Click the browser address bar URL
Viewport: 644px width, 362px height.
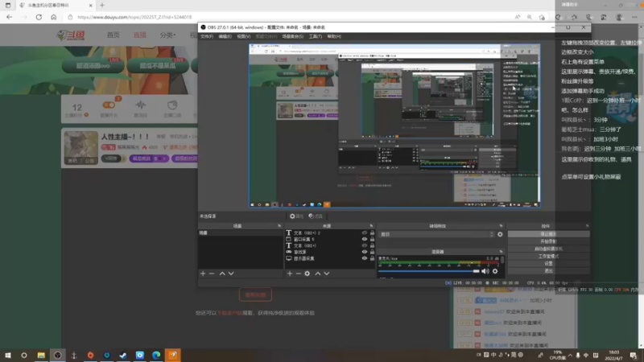(x=134, y=17)
